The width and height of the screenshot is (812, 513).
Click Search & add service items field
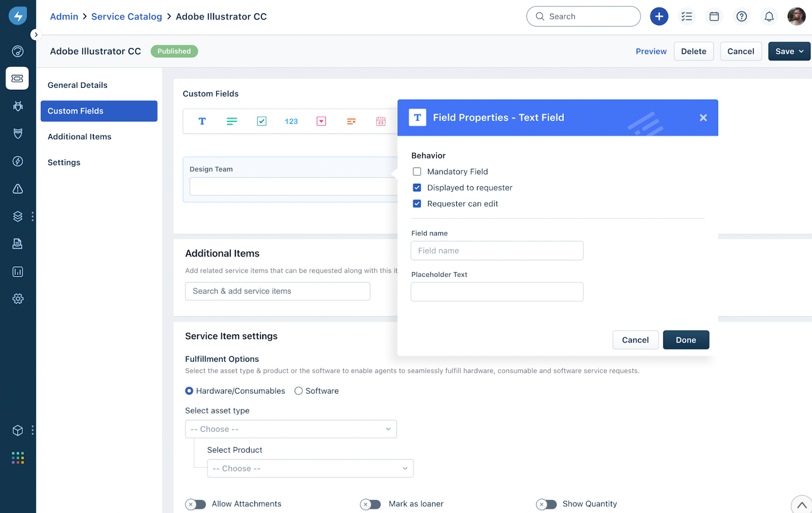point(278,291)
